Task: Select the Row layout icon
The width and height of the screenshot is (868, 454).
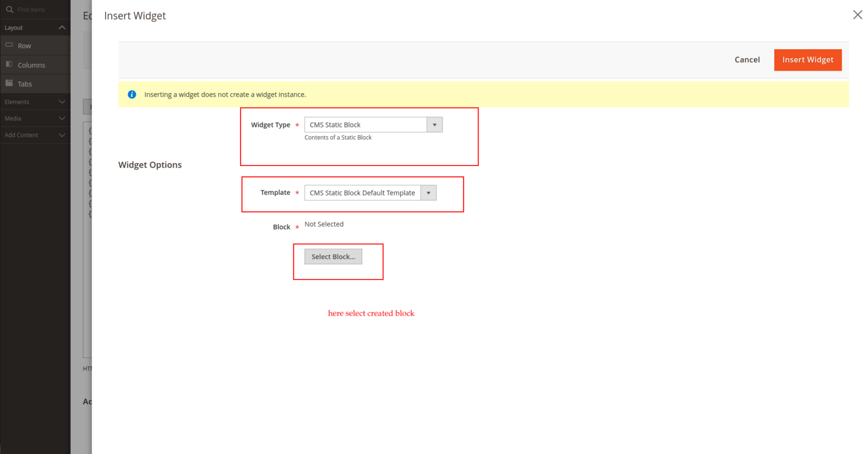Action: 9,45
